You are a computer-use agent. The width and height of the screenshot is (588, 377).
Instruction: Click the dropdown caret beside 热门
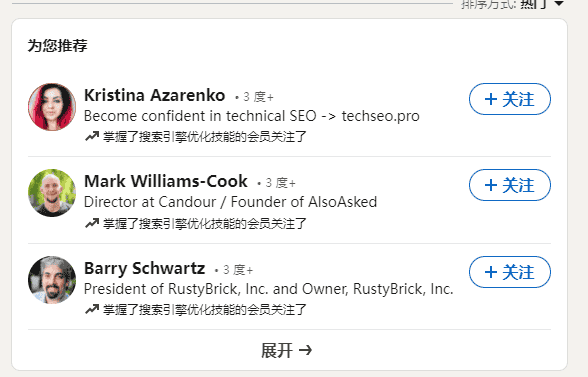pos(559,3)
